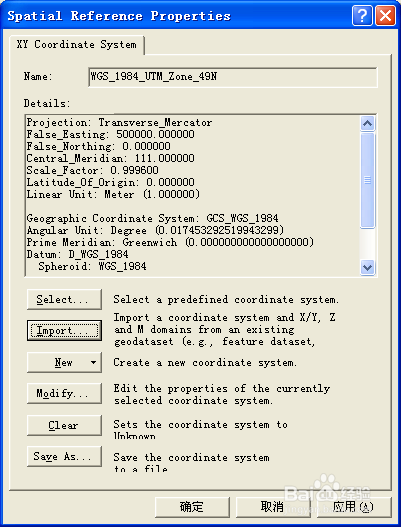The width and height of the screenshot is (401, 527).
Task: Click the Central_Meridian: 111.000000 line
Action: click(x=111, y=158)
